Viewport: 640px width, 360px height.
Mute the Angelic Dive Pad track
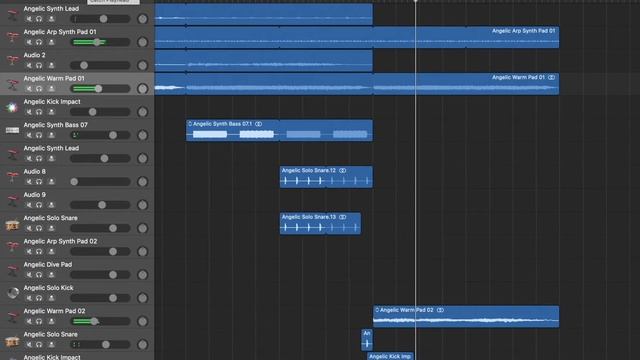pyautogui.click(x=29, y=275)
